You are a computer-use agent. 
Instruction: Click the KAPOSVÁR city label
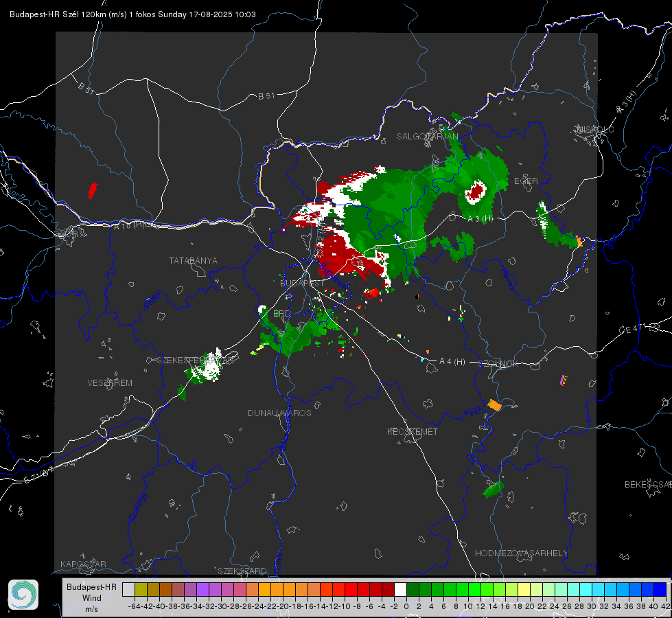(83, 564)
